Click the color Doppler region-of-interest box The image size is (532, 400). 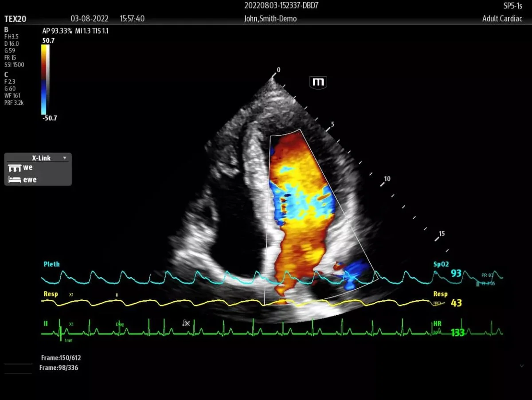[x=321, y=217]
